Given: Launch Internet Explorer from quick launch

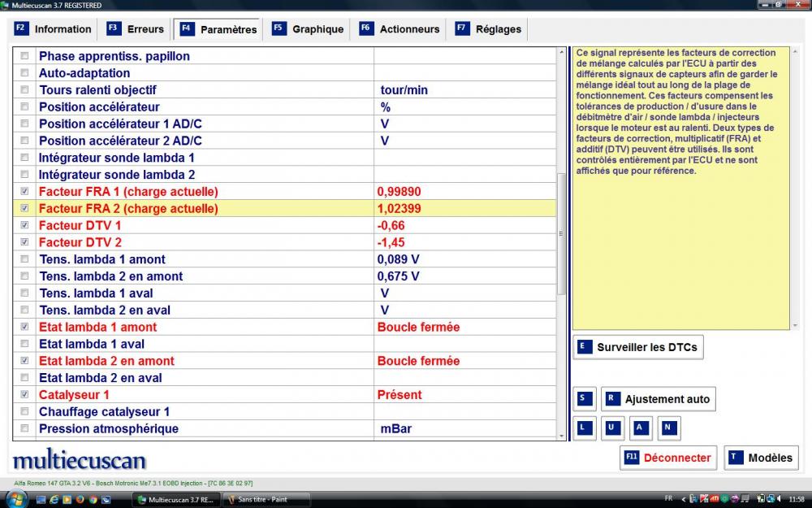Looking at the screenshot, I should [x=54, y=499].
